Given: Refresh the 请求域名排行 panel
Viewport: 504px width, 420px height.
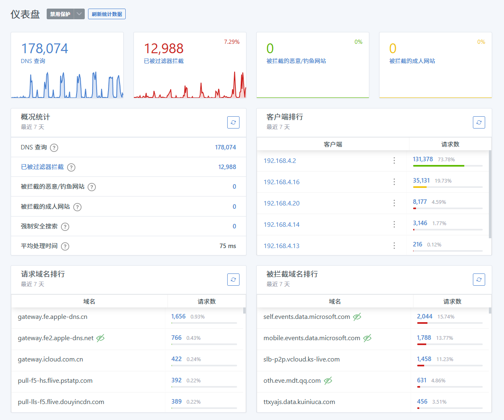Looking at the screenshot, I should pyautogui.click(x=233, y=280).
